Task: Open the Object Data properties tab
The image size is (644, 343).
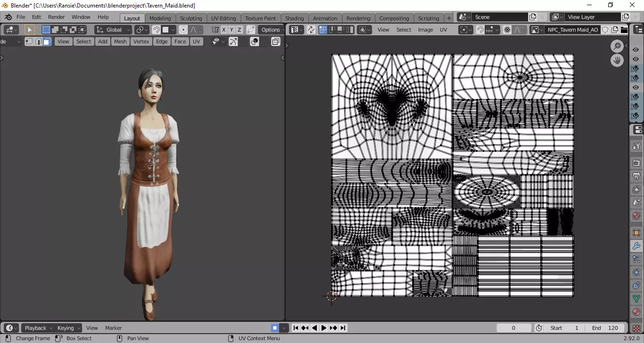Action: 636,299
